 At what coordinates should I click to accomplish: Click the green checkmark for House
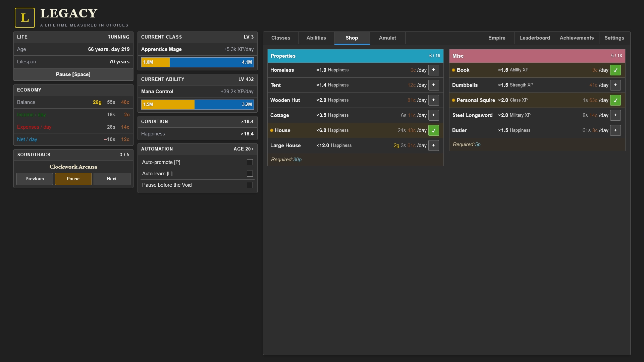[x=433, y=130]
